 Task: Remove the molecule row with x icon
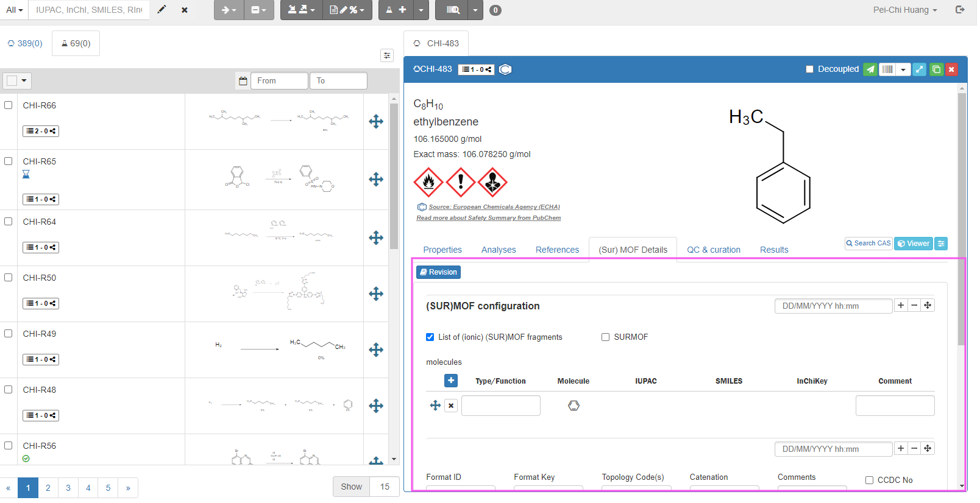click(451, 406)
